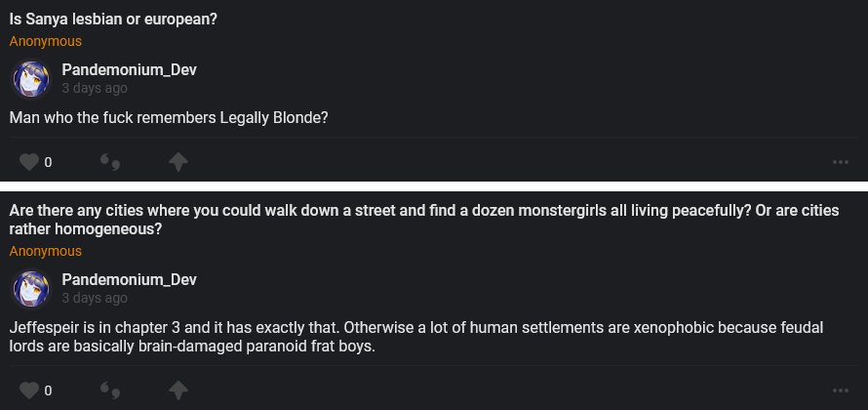Open more options for the Legally Blonde answer
The height and width of the screenshot is (410, 868).
click(841, 162)
